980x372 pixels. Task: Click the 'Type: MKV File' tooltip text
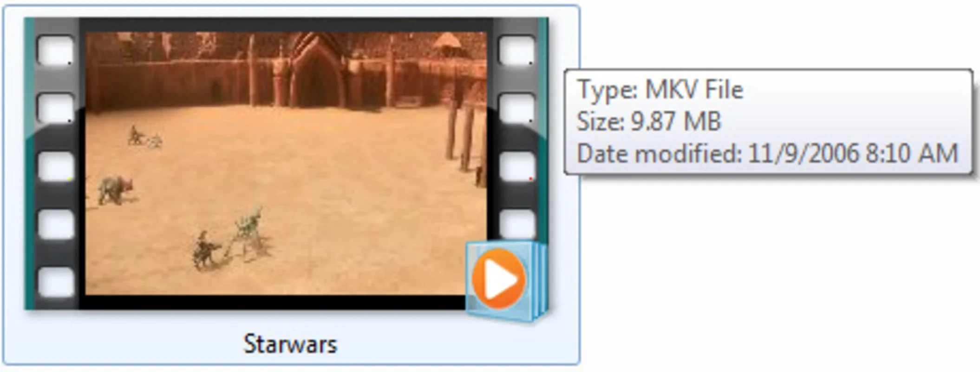coord(660,90)
